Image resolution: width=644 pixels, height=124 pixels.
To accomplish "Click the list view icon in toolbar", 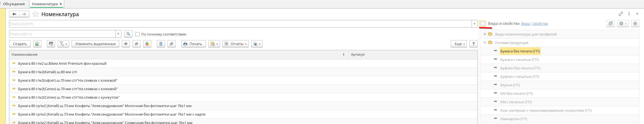I will (x=161, y=44).
